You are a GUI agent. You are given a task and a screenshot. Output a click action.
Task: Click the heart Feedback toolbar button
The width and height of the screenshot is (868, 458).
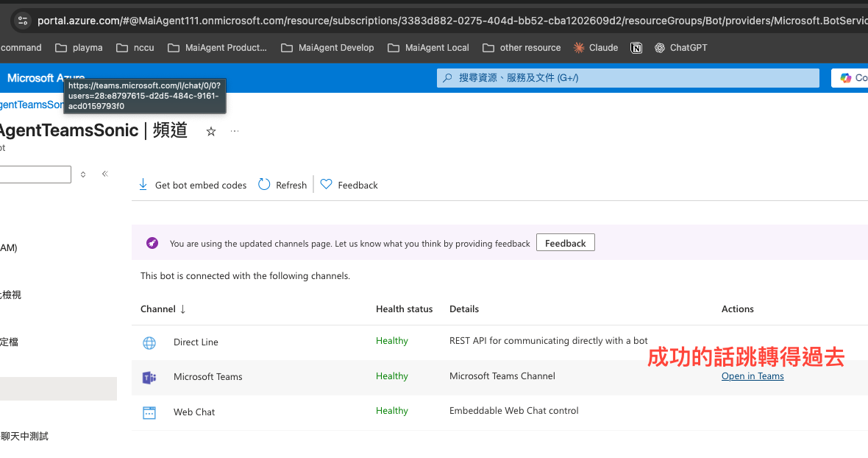click(349, 185)
